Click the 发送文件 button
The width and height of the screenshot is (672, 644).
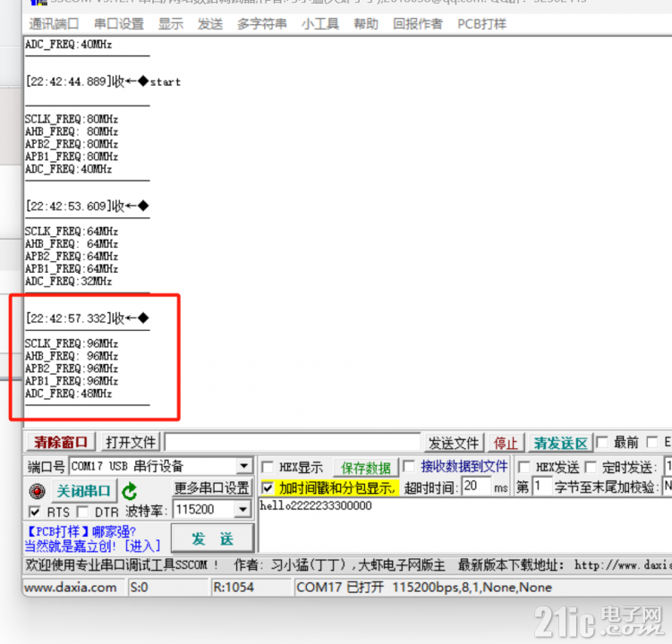pos(454,443)
